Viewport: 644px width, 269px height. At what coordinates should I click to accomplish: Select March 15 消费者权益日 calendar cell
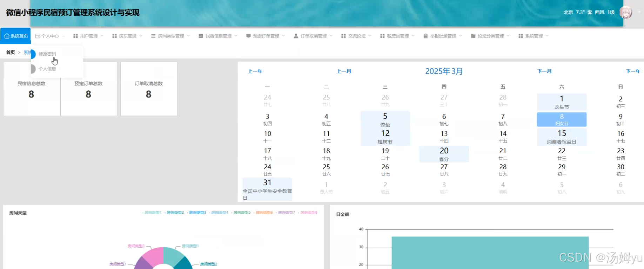tap(562, 137)
